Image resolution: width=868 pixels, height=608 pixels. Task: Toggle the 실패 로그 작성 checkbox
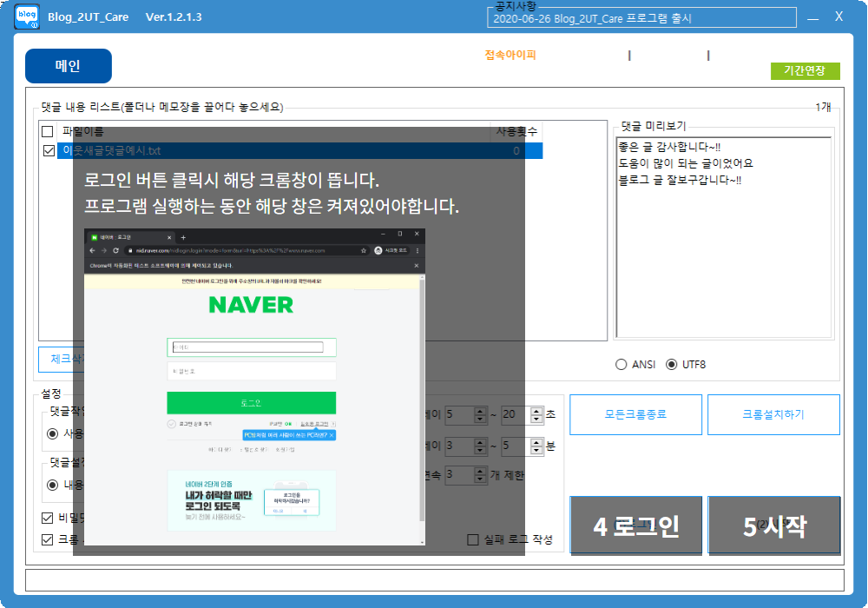click(473, 539)
